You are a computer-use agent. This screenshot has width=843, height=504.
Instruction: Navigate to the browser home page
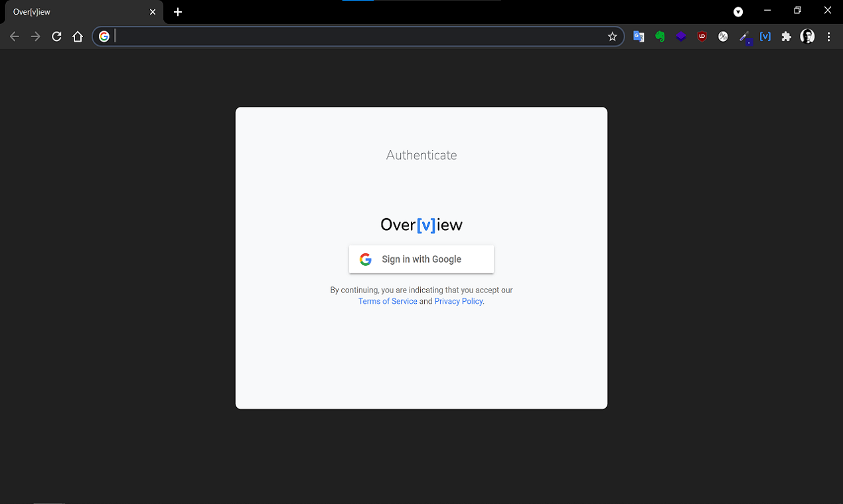click(x=78, y=36)
